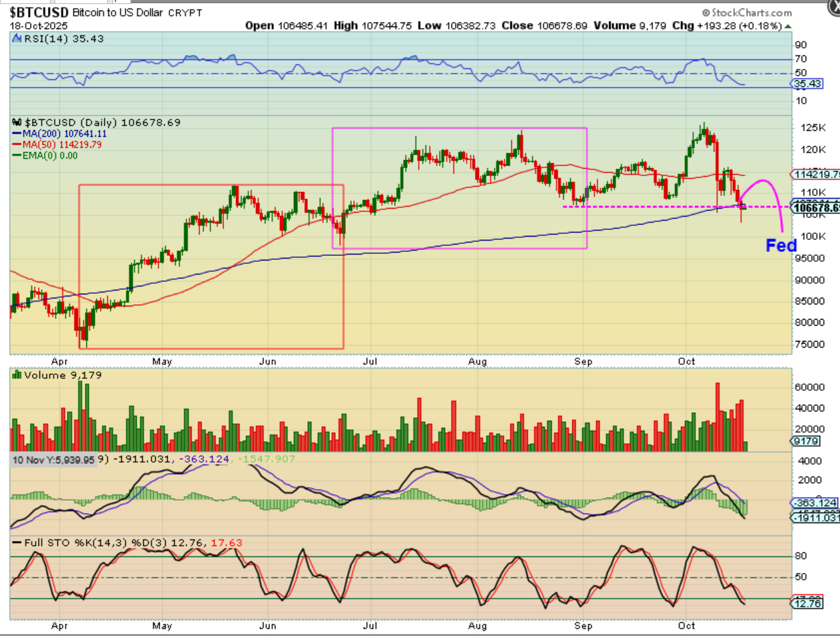Image resolution: width=840 pixels, height=636 pixels.
Task: Click the candlestick icon beside $BTCUSD (Daily)
Action: pyautogui.click(x=17, y=122)
